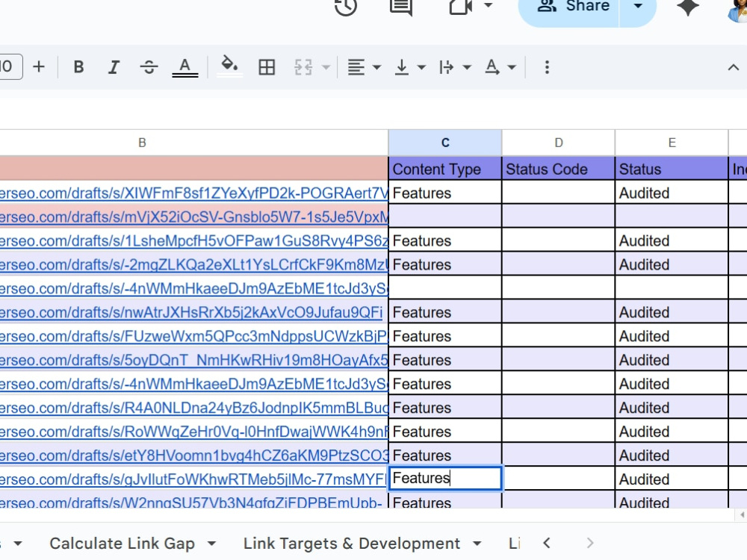This screenshot has height=560, width=747.
Task: Open the drafts link containing R4A0NLDna24yBz6
Action: (194, 407)
